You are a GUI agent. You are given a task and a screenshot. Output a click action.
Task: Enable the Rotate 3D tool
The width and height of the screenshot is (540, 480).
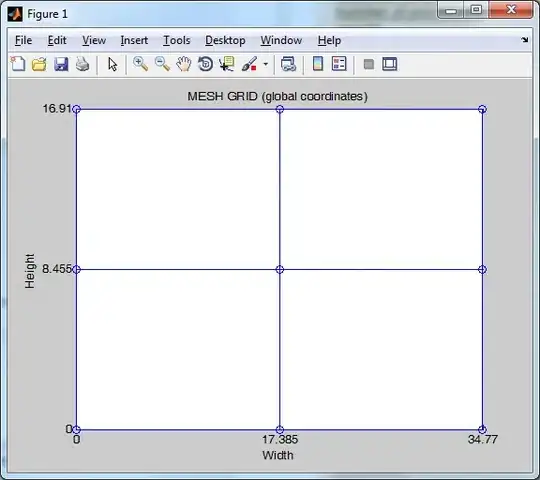[206, 64]
